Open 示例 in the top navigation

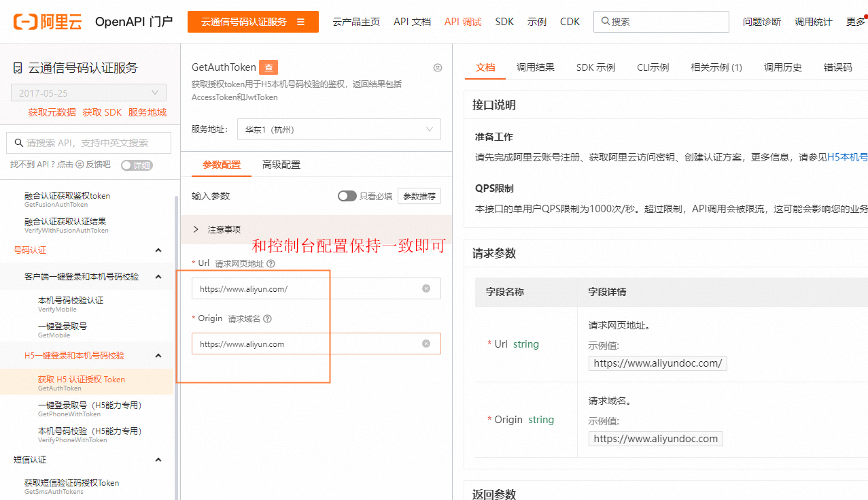point(537,22)
